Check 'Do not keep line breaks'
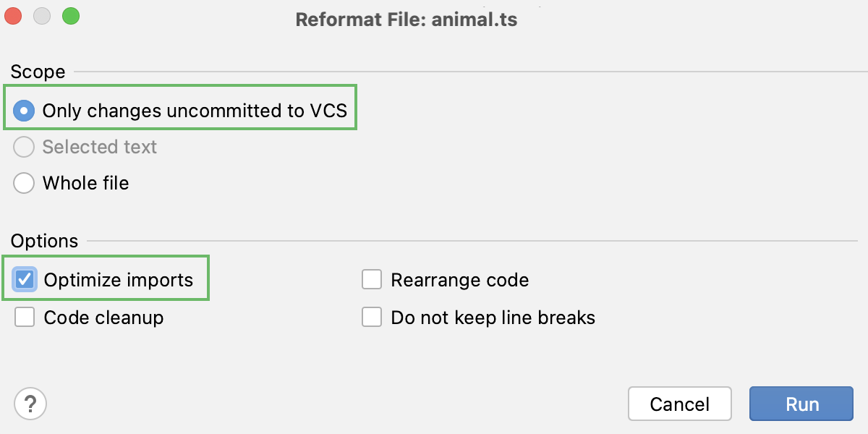868x434 pixels. [372, 317]
